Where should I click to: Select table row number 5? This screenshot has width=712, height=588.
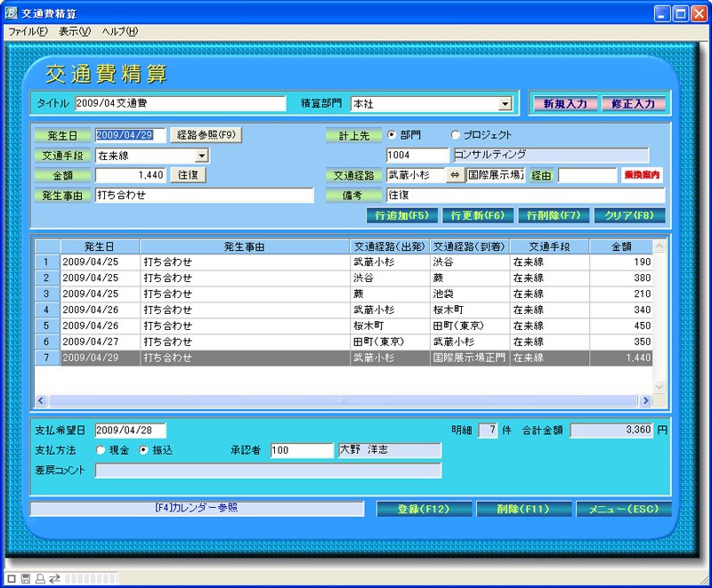tap(344, 326)
